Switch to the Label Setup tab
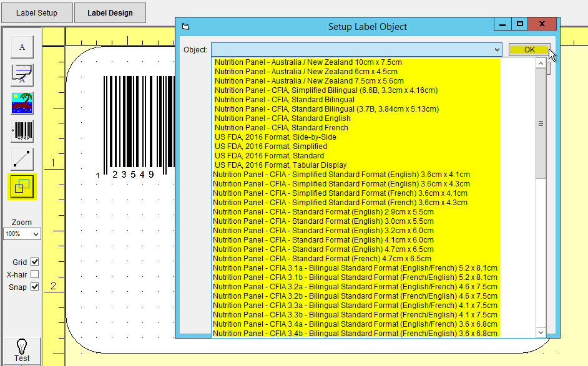Viewport: 588px width, 366px height. 37,12
